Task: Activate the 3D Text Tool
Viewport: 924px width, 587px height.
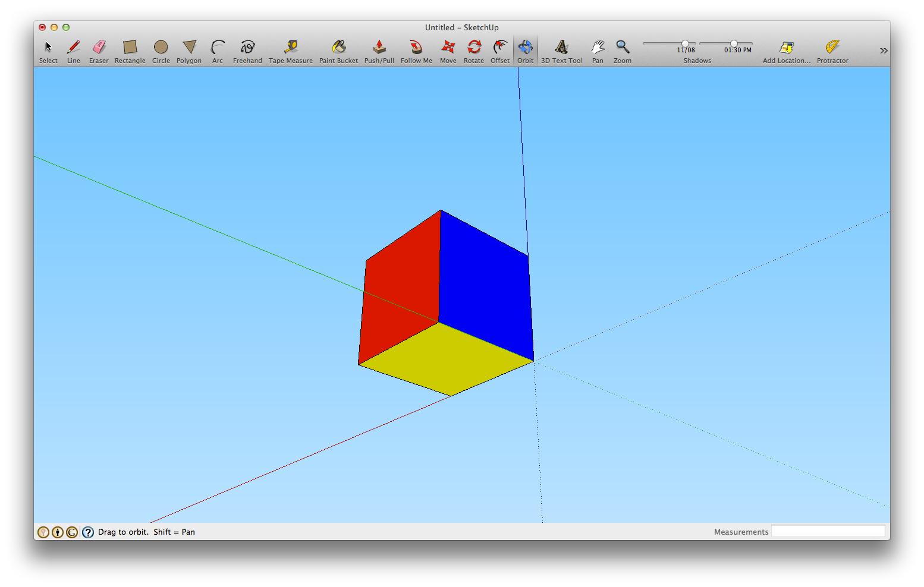Action: [561, 48]
